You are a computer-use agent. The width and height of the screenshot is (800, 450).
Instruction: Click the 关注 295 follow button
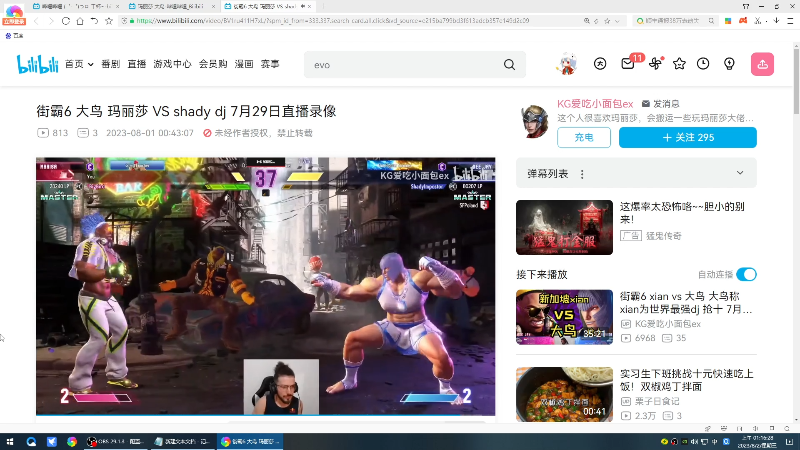point(688,138)
